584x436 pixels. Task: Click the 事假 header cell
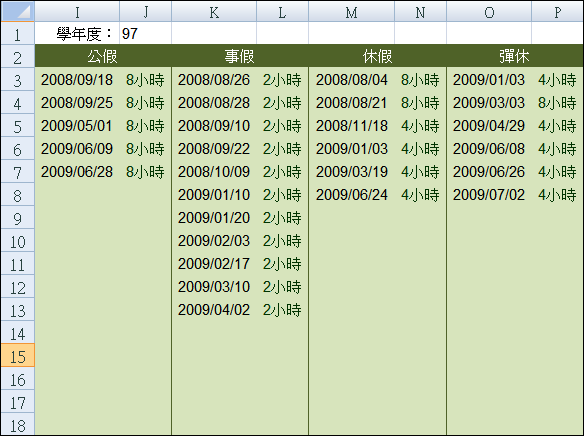(x=239, y=56)
